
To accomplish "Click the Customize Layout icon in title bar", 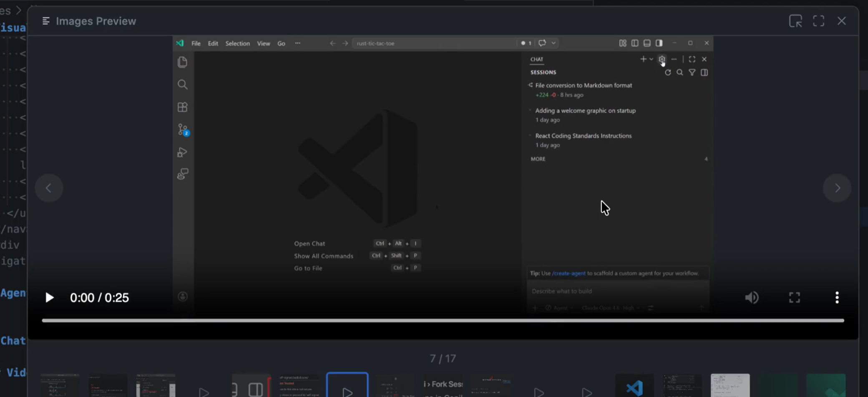I will [x=623, y=43].
